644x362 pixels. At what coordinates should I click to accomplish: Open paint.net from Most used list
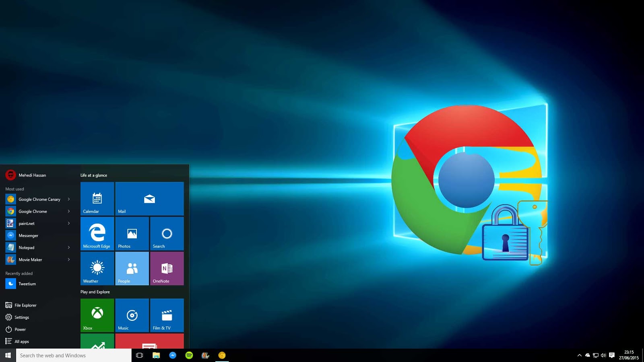tap(38, 223)
